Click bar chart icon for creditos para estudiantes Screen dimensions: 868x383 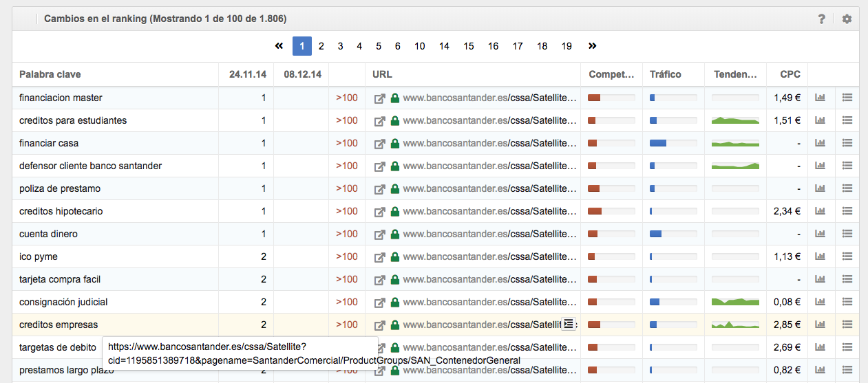[820, 120]
